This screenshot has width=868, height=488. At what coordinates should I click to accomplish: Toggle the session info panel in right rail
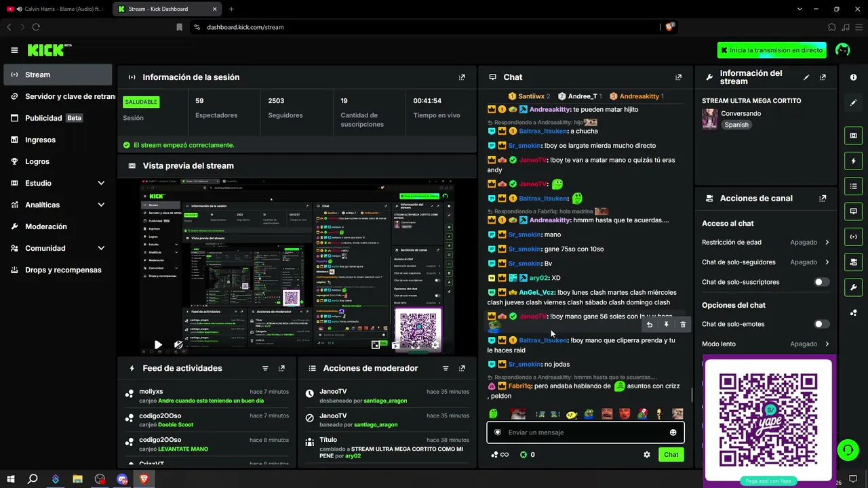853,237
